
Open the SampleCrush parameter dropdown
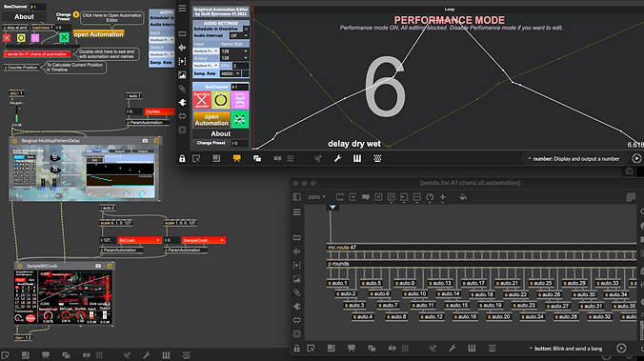coord(204,240)
